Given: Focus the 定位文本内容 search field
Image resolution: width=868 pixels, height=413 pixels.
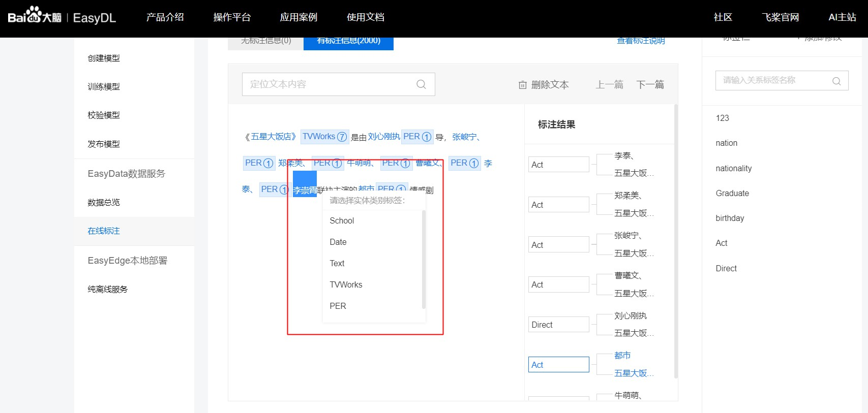Looking at the screenshot, I should [x=339, y=84].
